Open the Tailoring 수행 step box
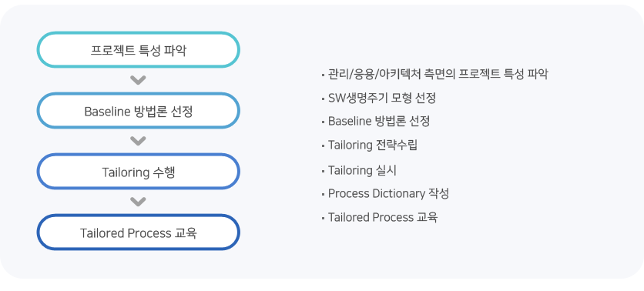The height and width of the screenshot is (291, 644). click(x=139, y=172)
